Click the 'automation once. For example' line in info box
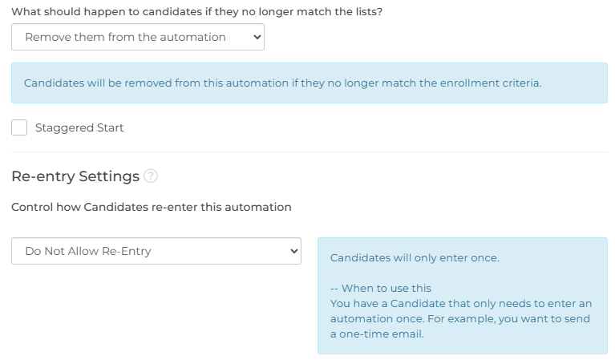Screen dimensions: 615x364 coord(460,319)
